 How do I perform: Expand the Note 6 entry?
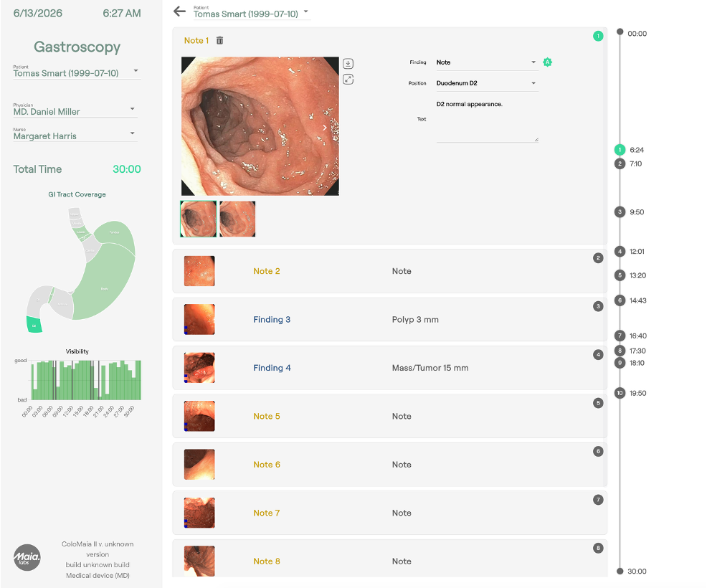pos(389,465)
